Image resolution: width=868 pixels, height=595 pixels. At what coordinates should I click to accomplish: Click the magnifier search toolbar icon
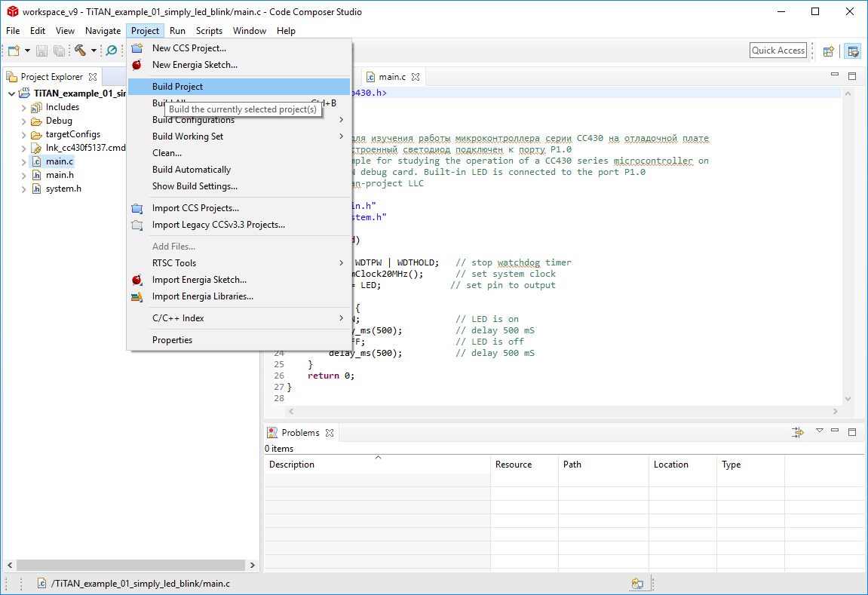click(112, 51)
